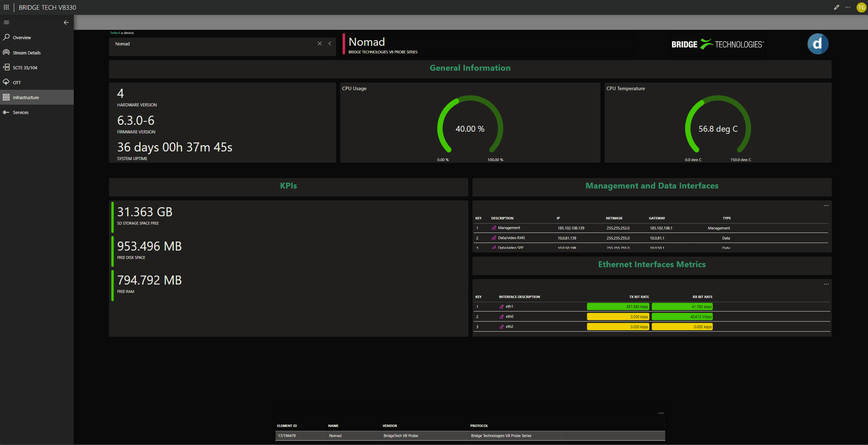Click trend icon for Management row

coord(494,228)
